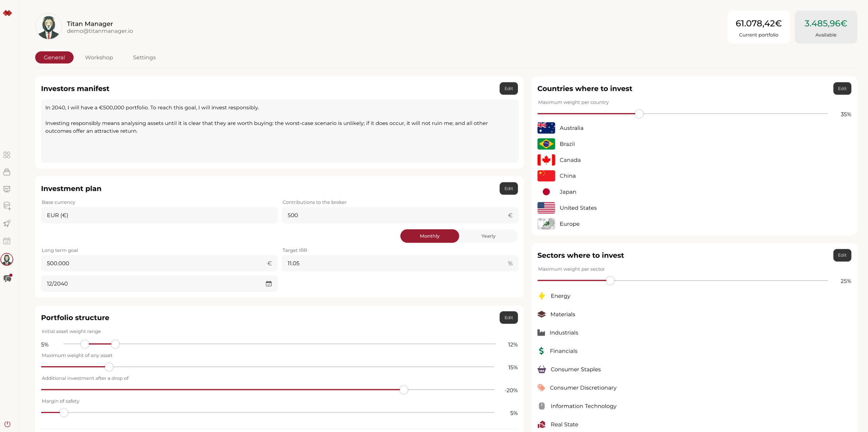This screenshot has height=432, width=868.
Task: Open the chat messages sidebar icon
Action: 7,278
